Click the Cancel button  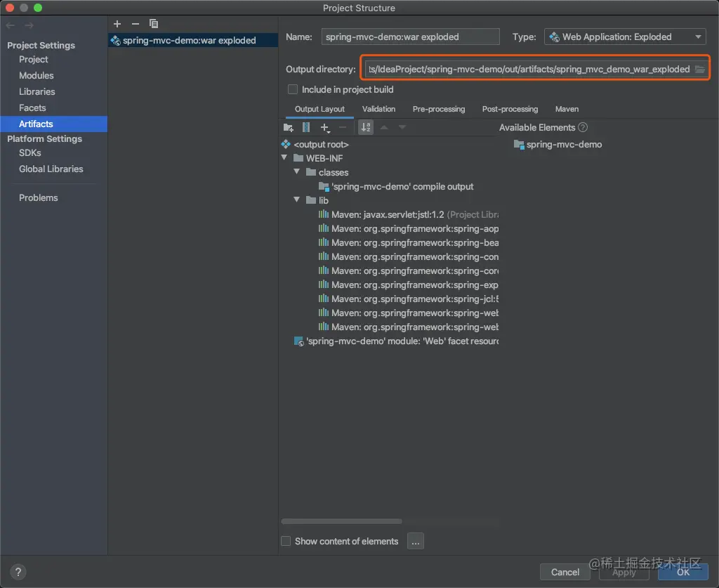click(x=565, y=572)
